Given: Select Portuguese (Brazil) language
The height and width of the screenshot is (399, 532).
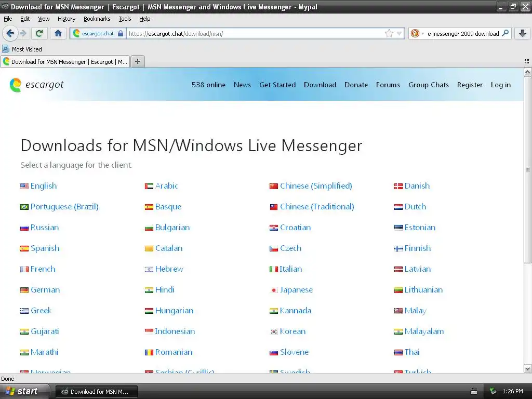Looking at the screenshot, I should point(64,207).
